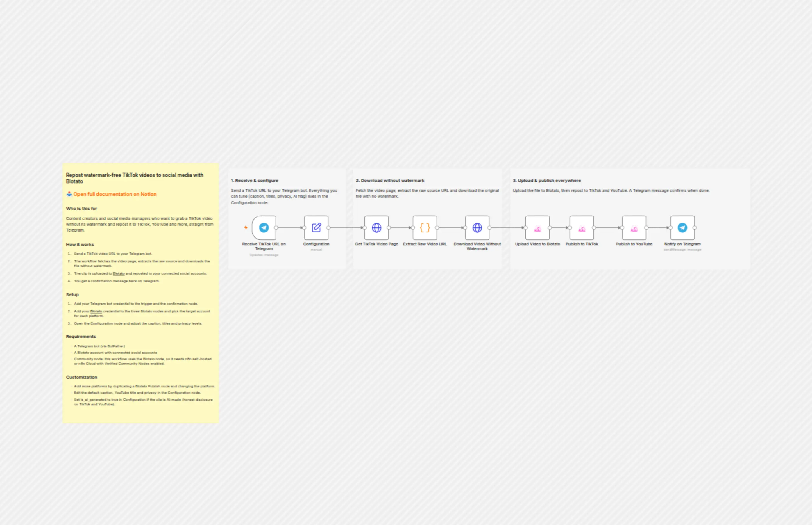Select the '1. Receive & configure' sticky note

tap(287, 218)
